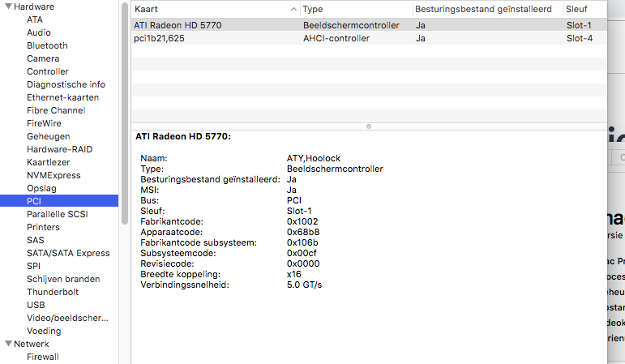Click the x16 Breedte koppeling value
Viewport: 625px width, 364px height.
tap(293, 274)
